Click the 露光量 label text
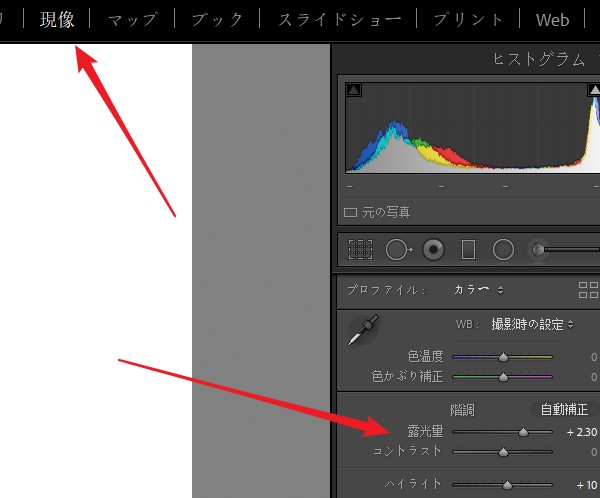The image size is (600, 498). [425, 431]
